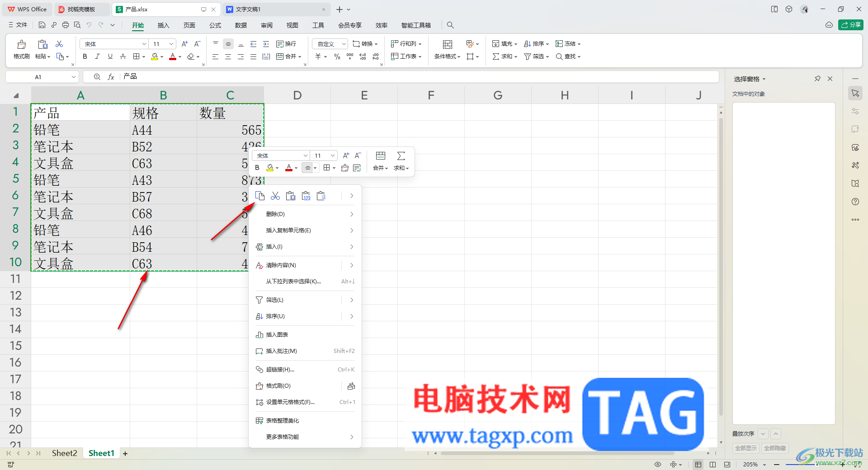Click the Paste special icon in context menu
Screen dimensions: 868x470
pos(321,196)
